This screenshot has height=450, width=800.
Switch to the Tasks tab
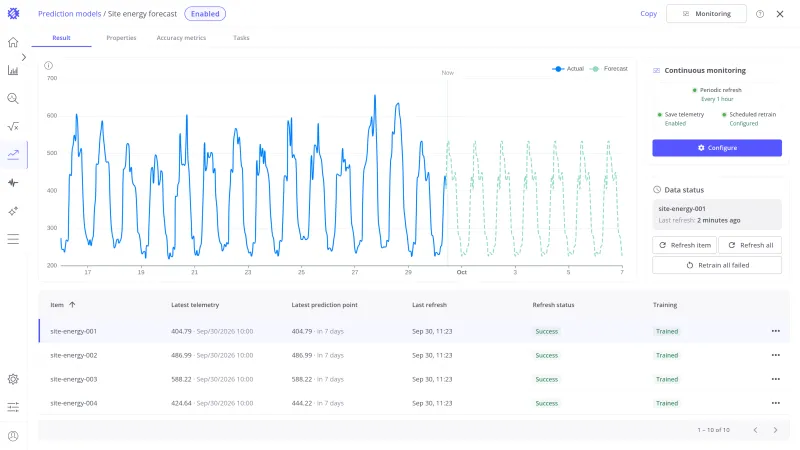click(x=241, y=38)
